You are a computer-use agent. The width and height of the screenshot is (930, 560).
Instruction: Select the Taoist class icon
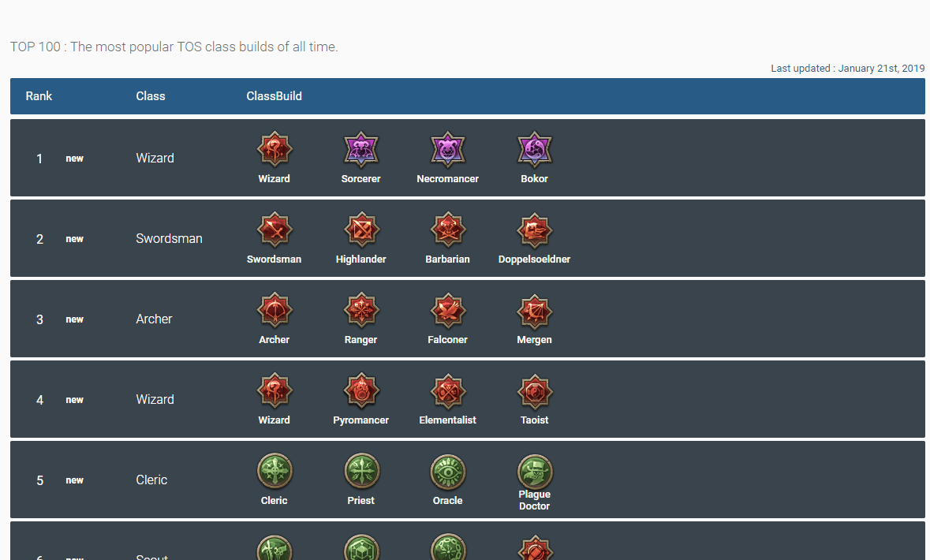(534, 391)
